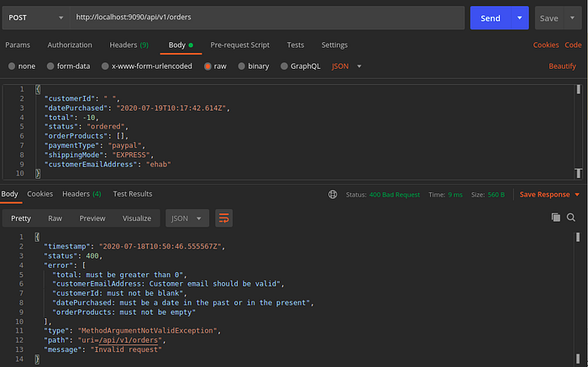Open the Test Results response tab

click(133, 194)
